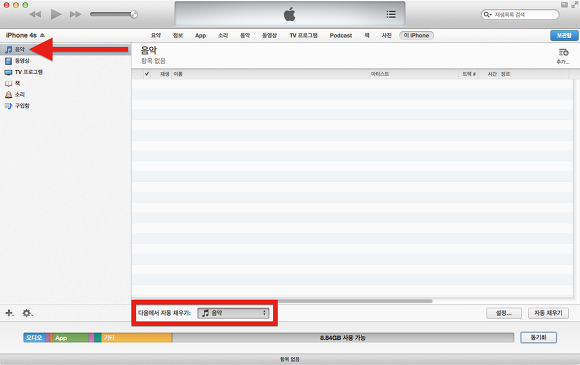Sort by 이름 (Name) column header

(x=271, y=74)
